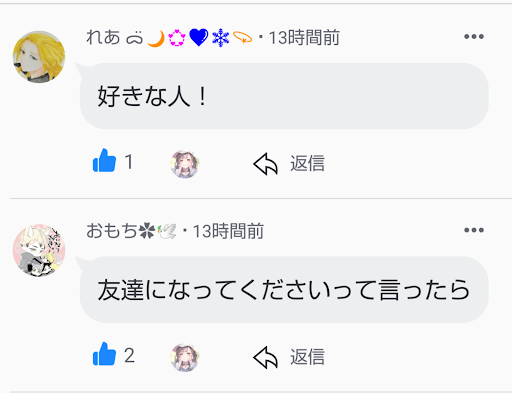Click 13時間前 timestamp on おもち's comment
This screenshot has height=393, width=512.
(x=228, y=231)
